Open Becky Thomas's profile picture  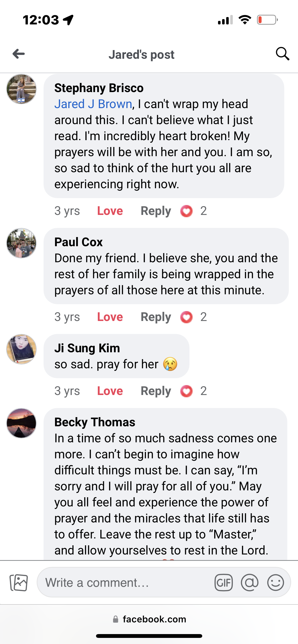pos(21,423)
